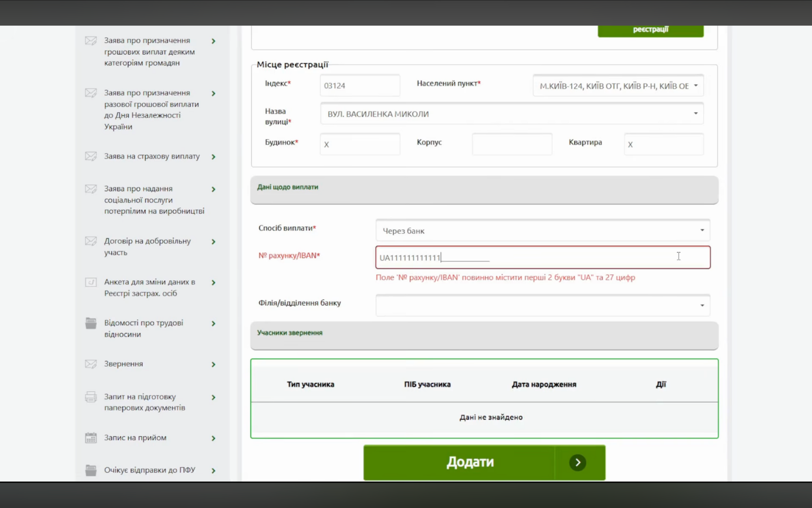812x508 pixels.
Task: Click the envelope icon next to "Звернення"
Action: [90, 364]
